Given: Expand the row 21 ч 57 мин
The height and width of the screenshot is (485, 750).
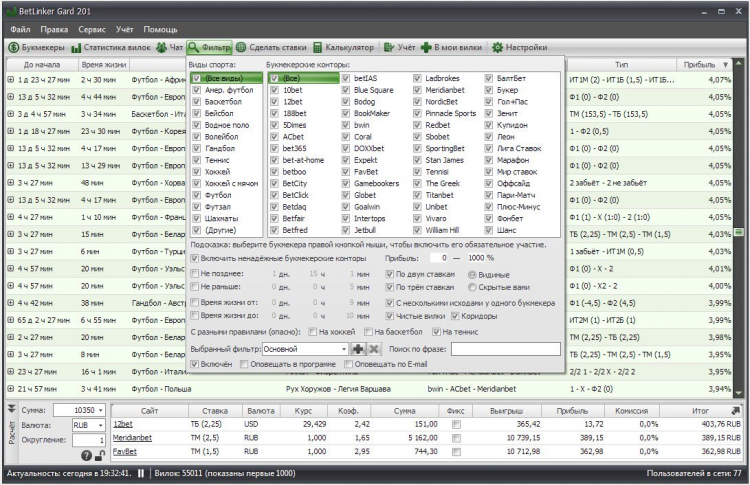Looking at the screenshot, I should [11, 389].
